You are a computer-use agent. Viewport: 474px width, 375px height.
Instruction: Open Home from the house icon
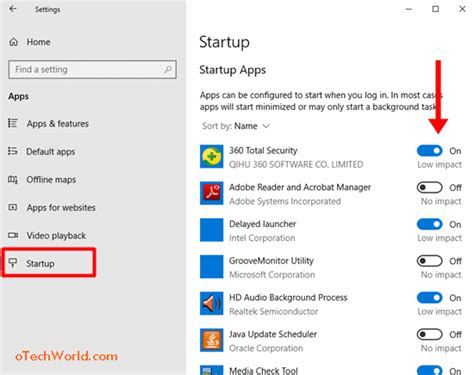[x=13, y=42]
